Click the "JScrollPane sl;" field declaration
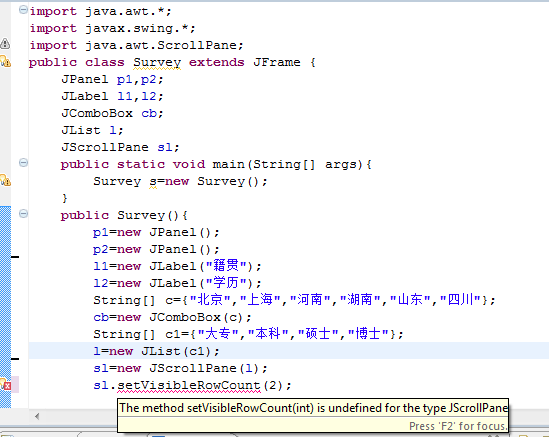 click(120, 147)
